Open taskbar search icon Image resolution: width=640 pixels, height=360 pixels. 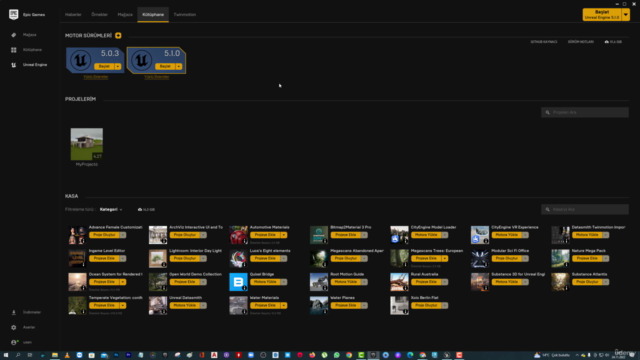click(18, 355)
